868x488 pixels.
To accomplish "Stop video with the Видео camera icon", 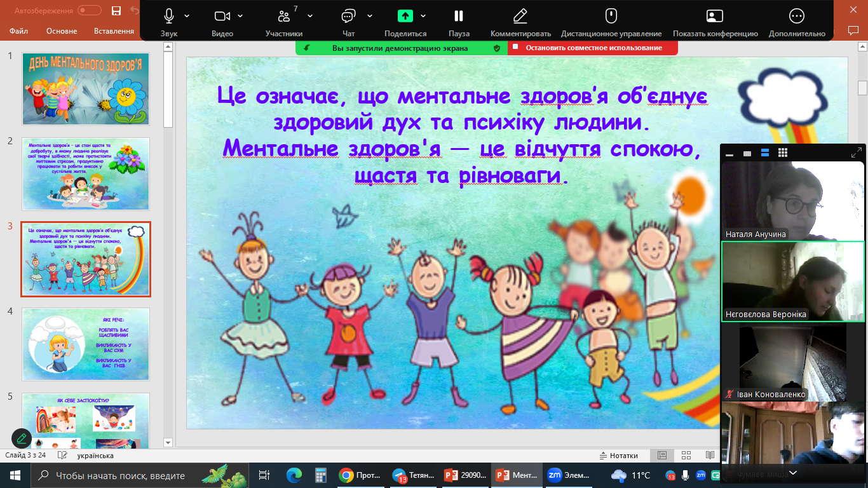I will [x=222, y=16].
